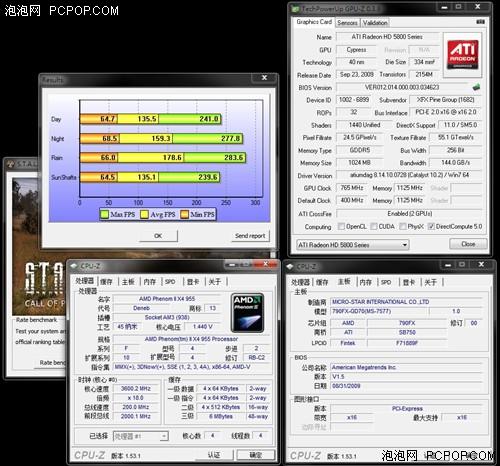This screenshot has width=500, height=466.
Task: Select 显卡 tab in left CPU-Z window
Action: (x=193, y=282)
